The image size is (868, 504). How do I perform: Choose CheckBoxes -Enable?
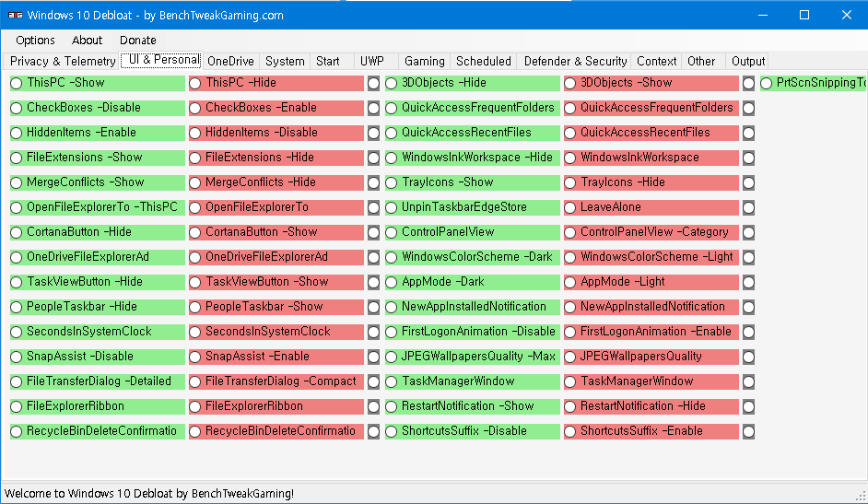(276, 108)
